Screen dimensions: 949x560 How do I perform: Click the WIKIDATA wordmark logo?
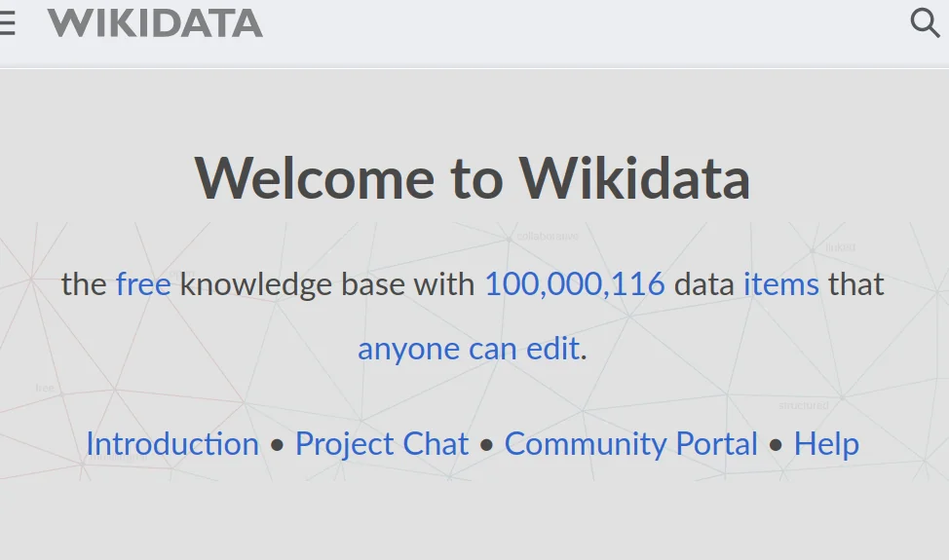(155, 23)
